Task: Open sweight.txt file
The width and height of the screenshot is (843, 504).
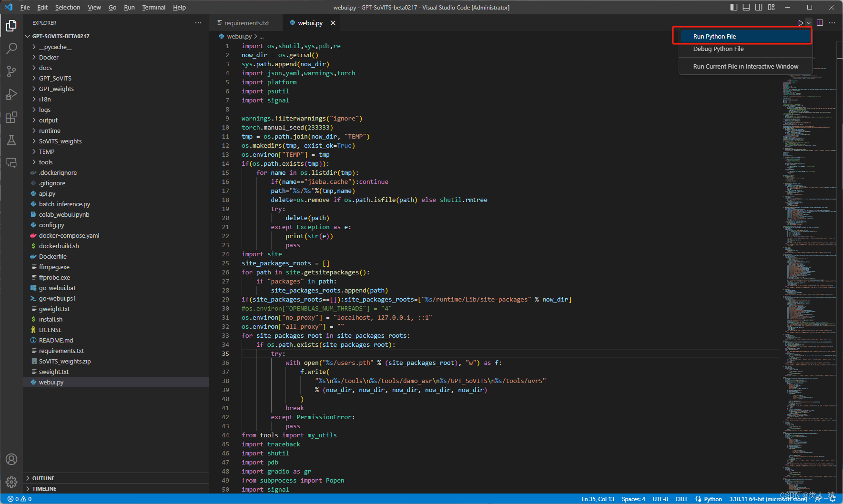Action: pyautogui.click(x=117, y=372)
